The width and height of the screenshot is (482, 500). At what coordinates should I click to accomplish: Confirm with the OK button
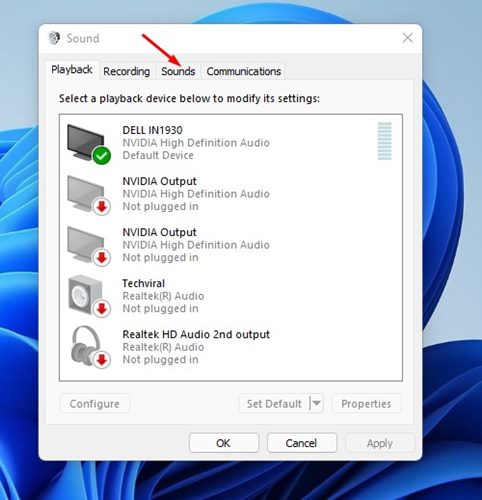224,443
